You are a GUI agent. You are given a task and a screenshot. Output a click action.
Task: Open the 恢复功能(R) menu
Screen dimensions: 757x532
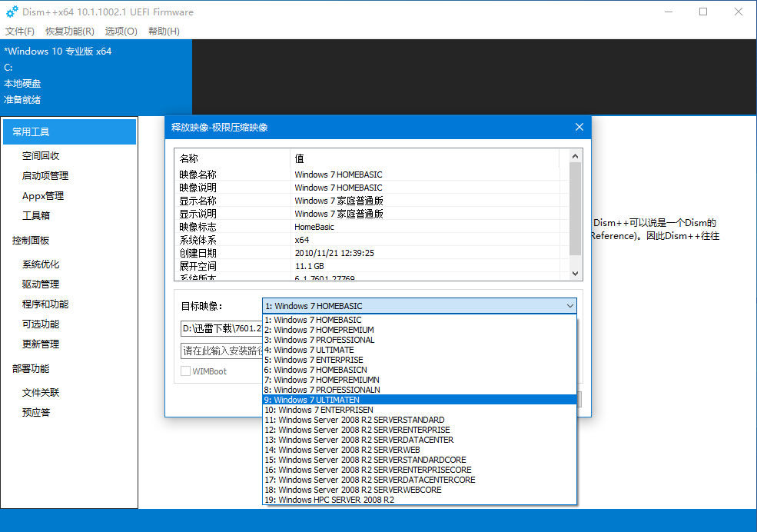pos(69,32)
